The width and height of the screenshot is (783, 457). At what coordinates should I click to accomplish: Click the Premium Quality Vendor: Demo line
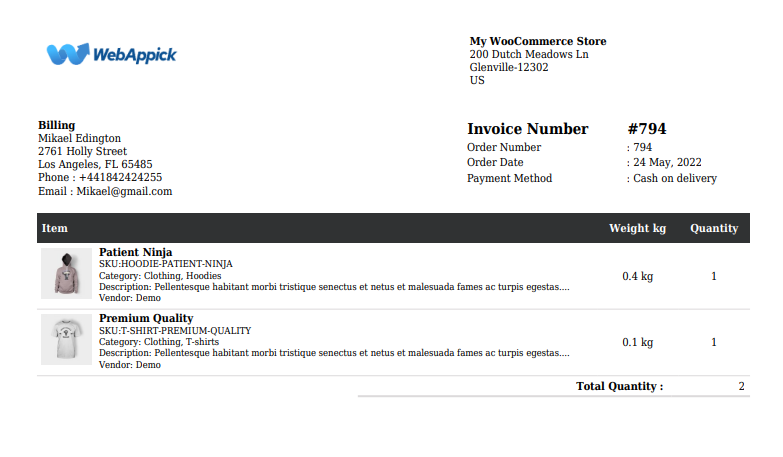tap(130, 365)
